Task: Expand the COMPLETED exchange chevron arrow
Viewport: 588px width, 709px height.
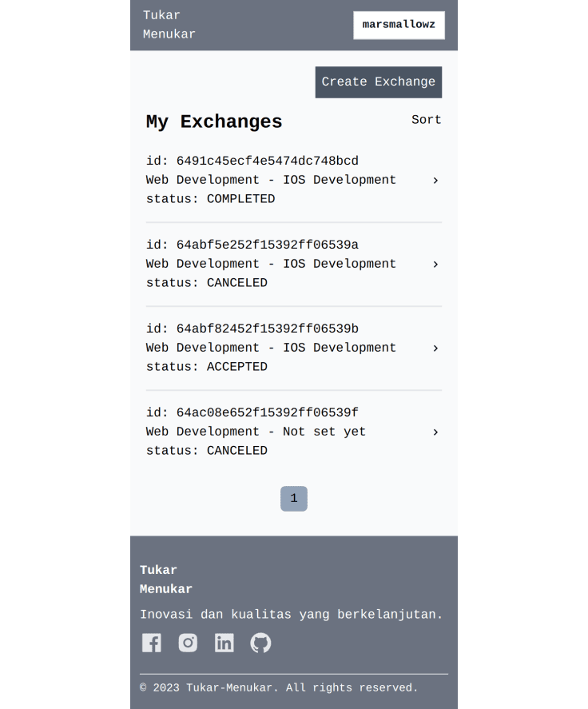Action: [x=435, y=181]
